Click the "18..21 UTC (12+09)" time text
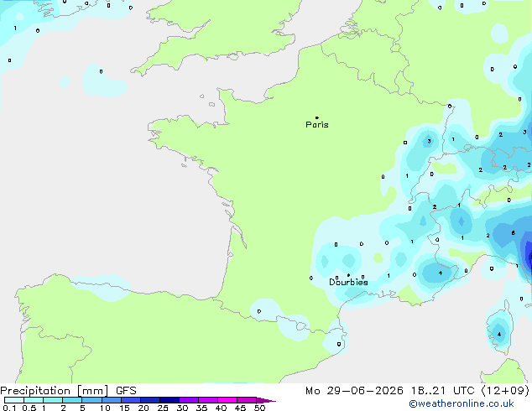Viewport: 532px width, 411px height. point(470,391)
